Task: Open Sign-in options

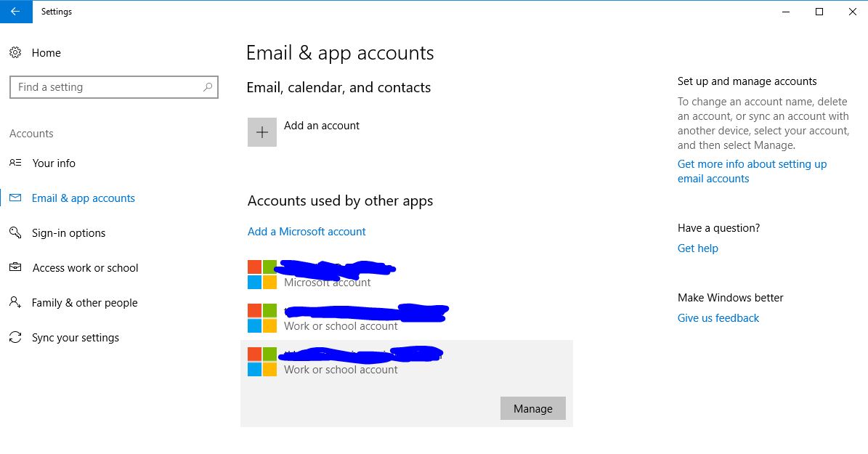Action: coord(69,233)
